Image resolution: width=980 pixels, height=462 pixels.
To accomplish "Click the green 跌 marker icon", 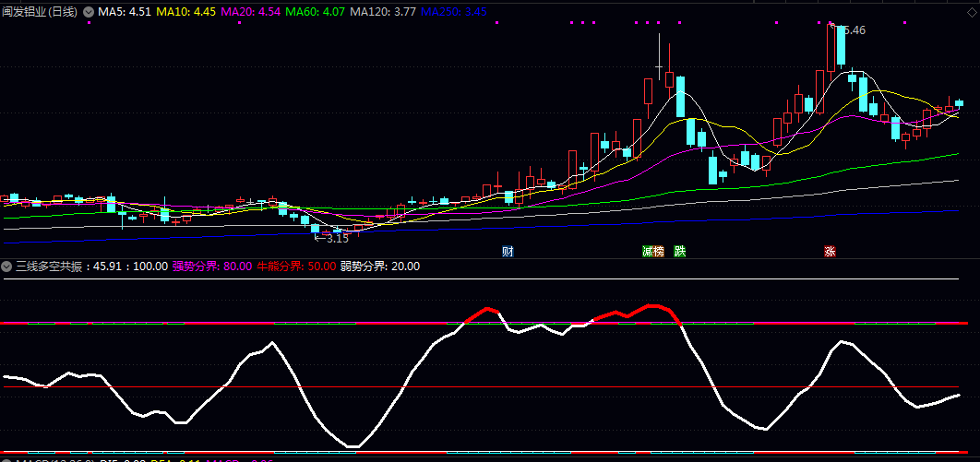I will click(679, 252).
